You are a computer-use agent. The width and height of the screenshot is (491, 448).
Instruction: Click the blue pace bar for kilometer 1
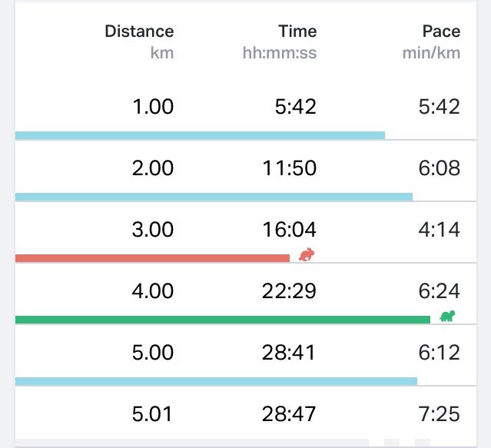(200, 135)
